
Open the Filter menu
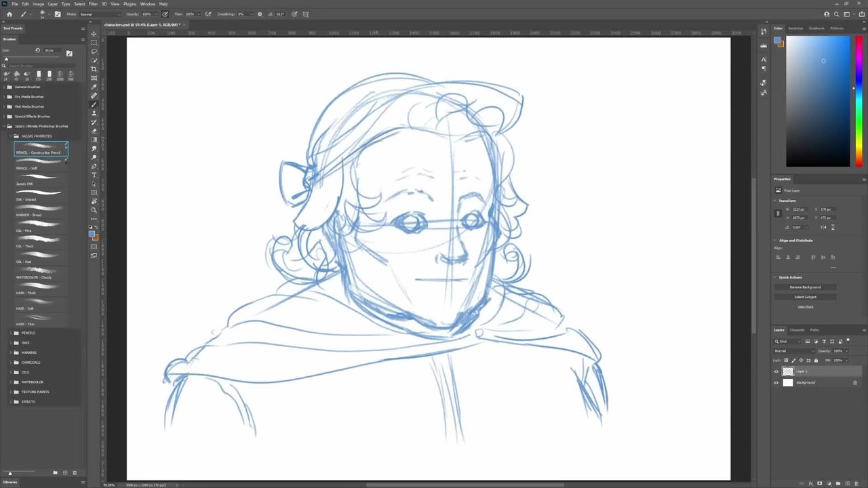93,3
